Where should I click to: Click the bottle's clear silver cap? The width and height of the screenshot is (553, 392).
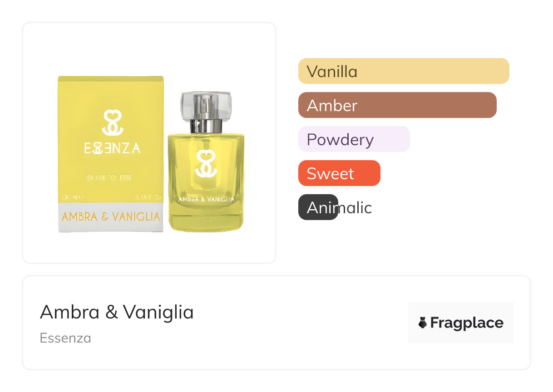point(206,105)
